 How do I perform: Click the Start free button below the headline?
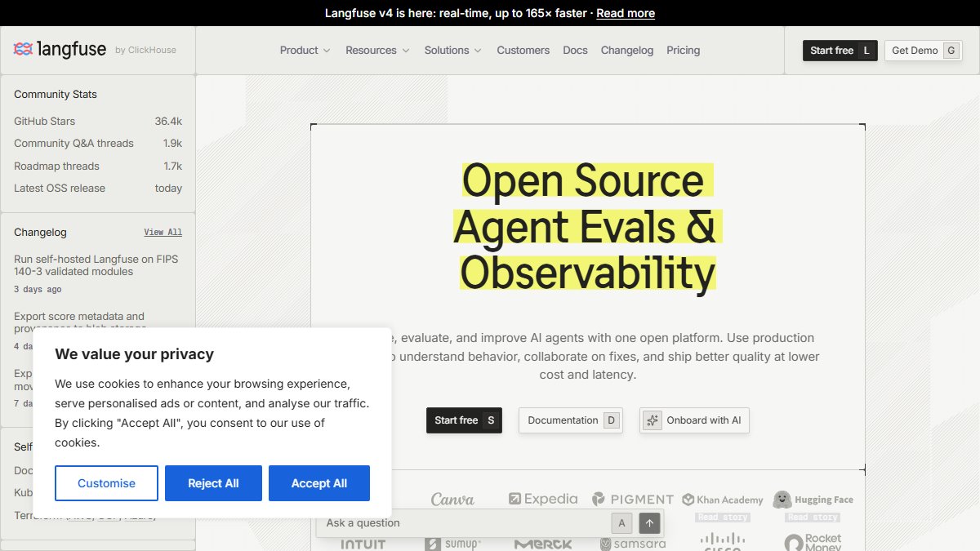[464, 420]
